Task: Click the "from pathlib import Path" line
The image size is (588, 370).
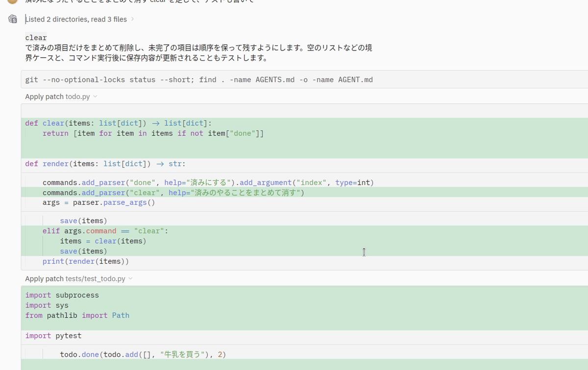Action: click(x=77, y=315)
